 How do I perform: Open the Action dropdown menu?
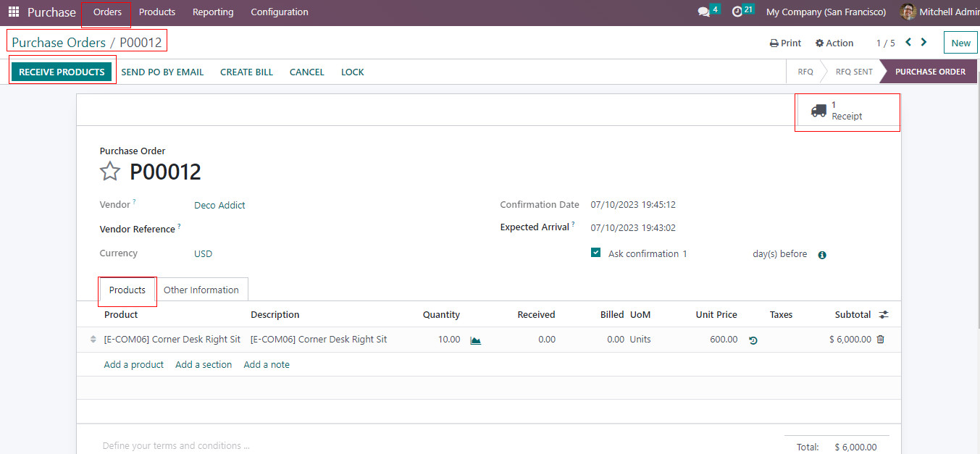[834, 43]
